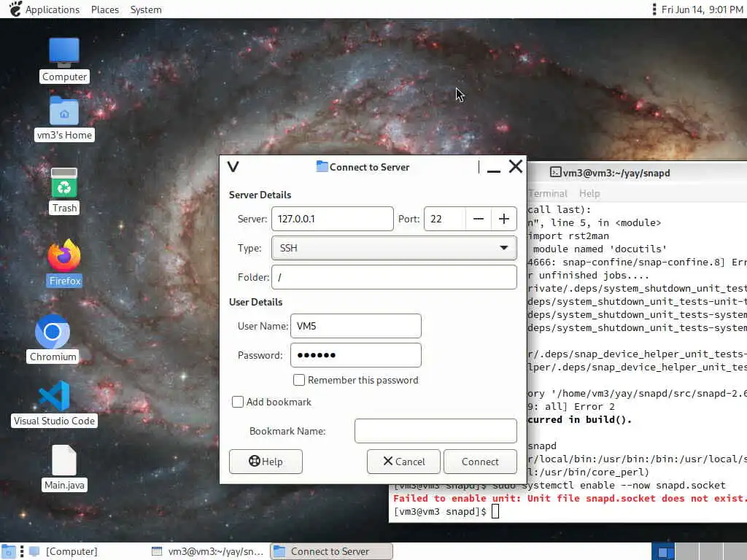This screenshot has height=560, width=747.
Task: Click the Password field
Action: click(x=356, y=355)
